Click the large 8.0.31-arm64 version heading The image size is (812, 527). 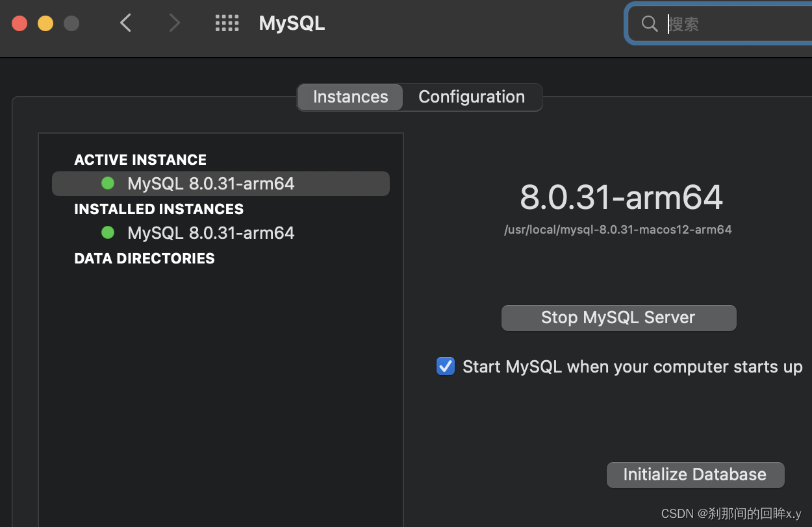[621, 197]
